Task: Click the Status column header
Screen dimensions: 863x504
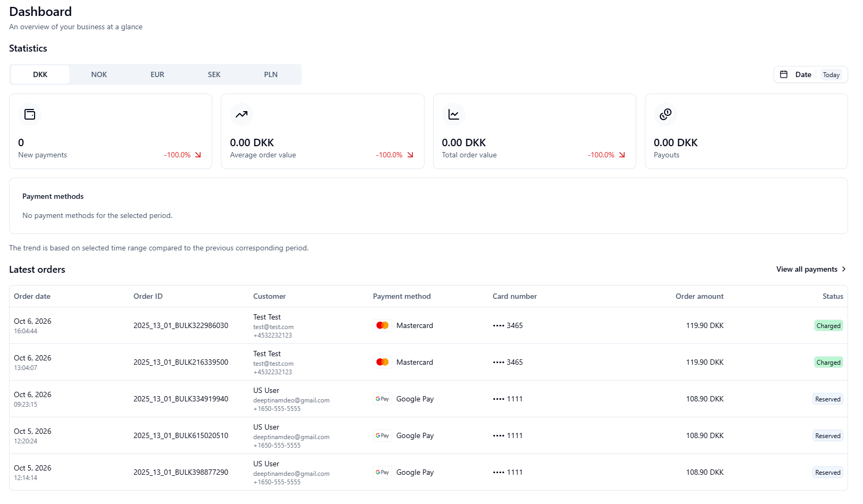Action: 833,296
